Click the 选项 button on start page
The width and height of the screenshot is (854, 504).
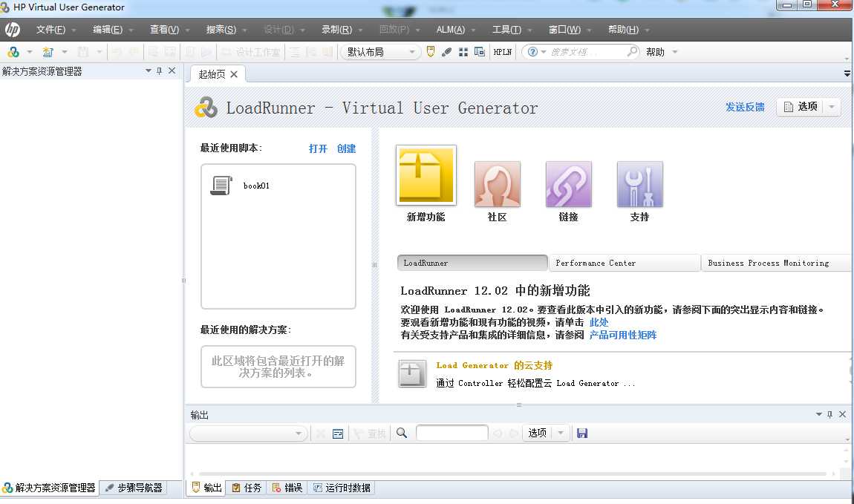(x=801, y=107)
